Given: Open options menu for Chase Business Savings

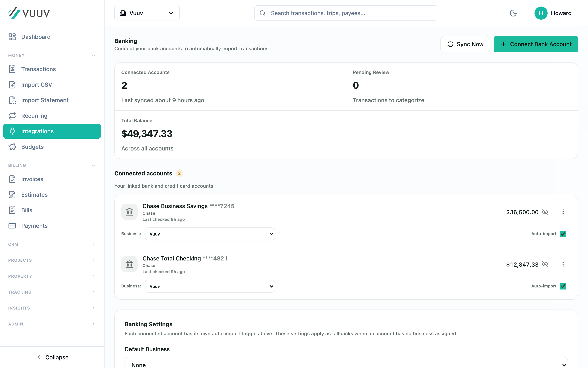Looking at the screenshot, I should point(563,212).
